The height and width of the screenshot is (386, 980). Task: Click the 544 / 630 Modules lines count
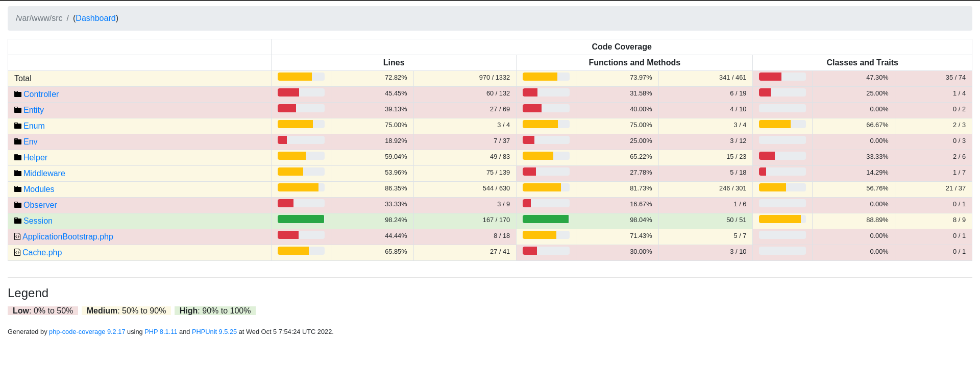(x=496, y=188)
